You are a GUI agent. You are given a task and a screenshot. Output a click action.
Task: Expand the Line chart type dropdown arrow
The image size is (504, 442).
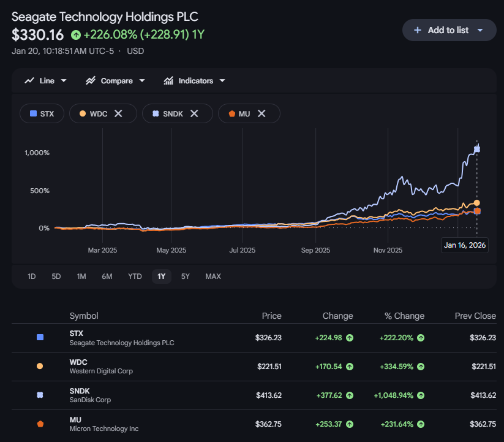point(64,81)
